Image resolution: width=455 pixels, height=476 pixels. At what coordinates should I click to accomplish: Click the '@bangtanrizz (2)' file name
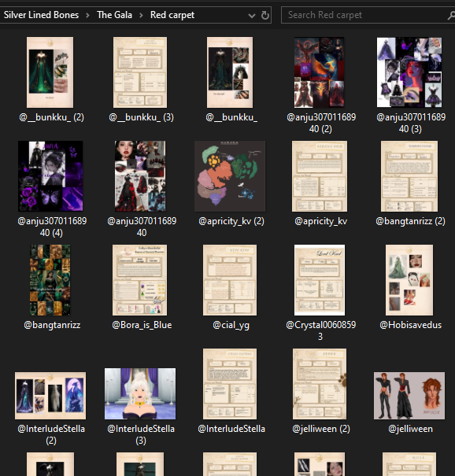click(410, 221)
